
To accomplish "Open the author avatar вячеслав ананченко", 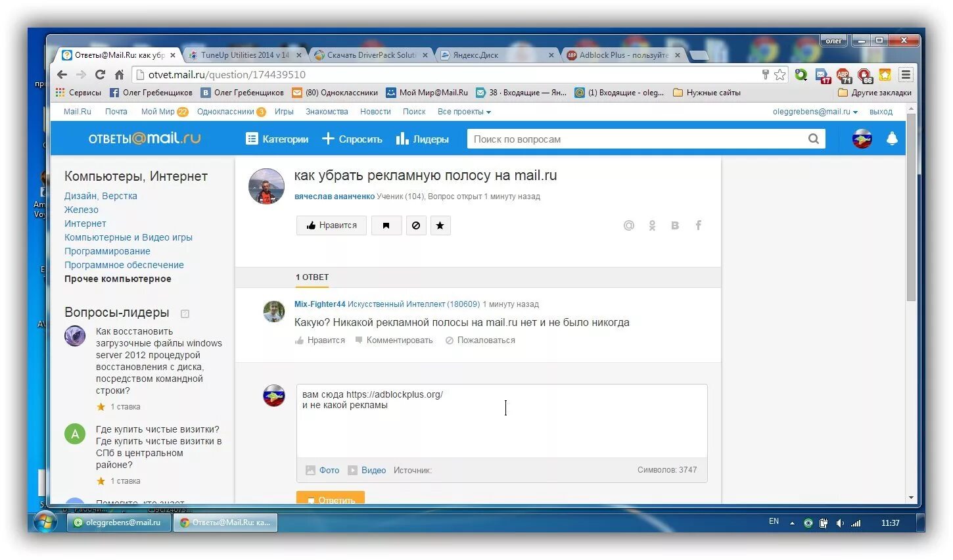I will tap(266, 186).
